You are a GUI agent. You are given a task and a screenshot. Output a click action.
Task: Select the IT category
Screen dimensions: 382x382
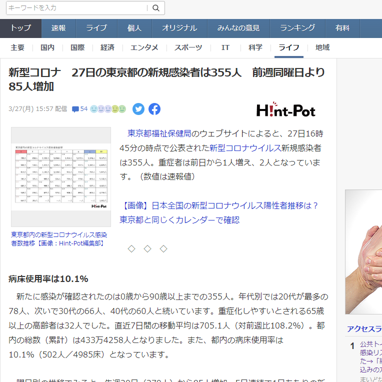pos(225,48)
